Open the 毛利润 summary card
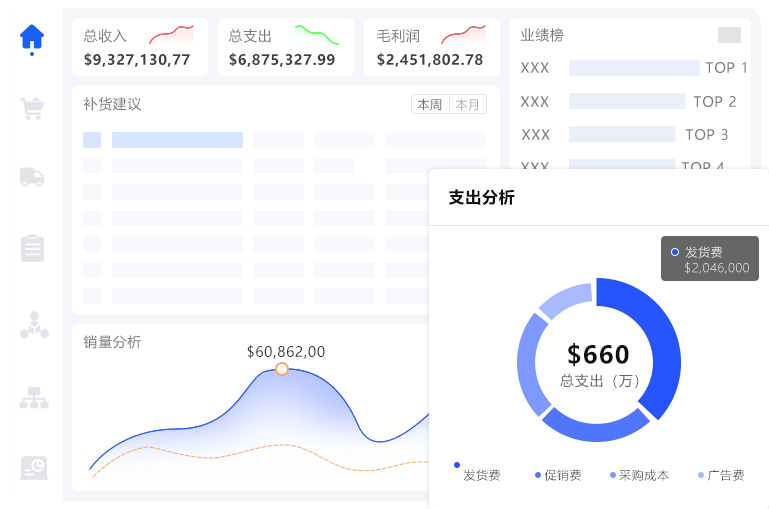 point(431,47)
